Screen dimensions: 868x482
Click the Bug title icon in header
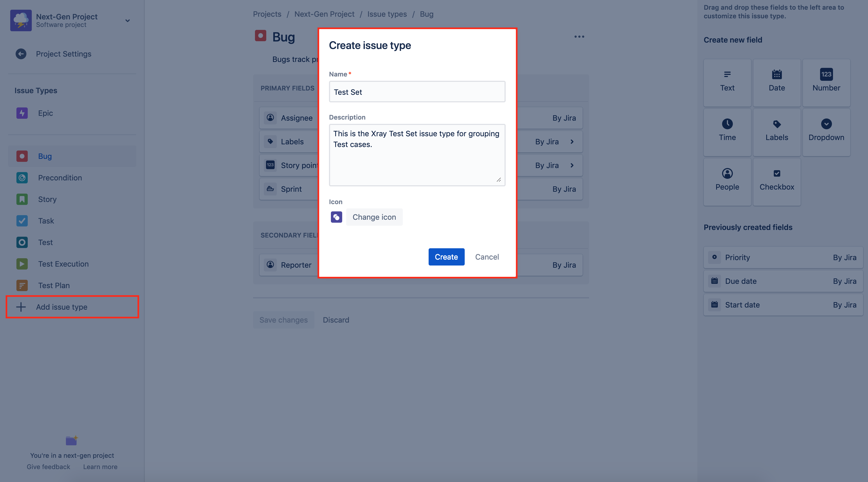260,36
